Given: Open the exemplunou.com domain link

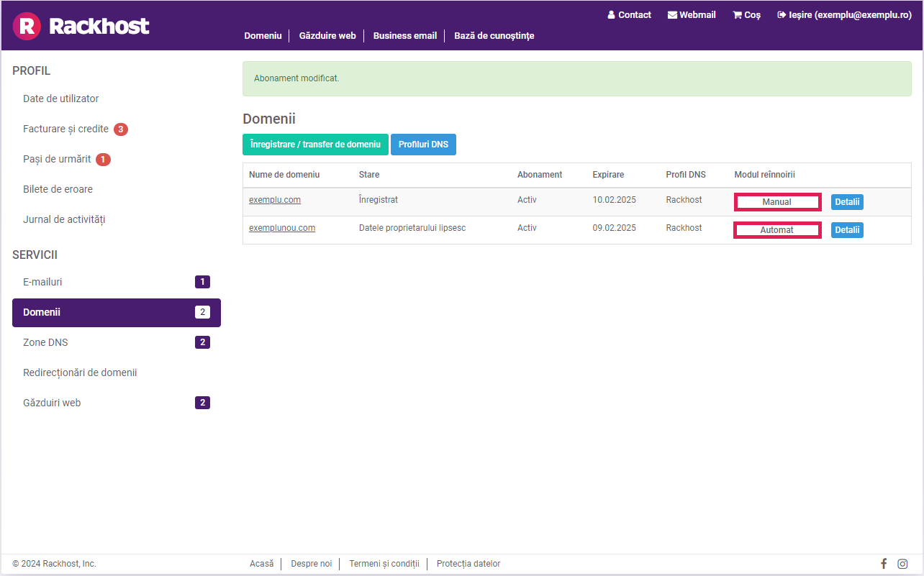Looking at the screenshot, I should tap(282, 228).
